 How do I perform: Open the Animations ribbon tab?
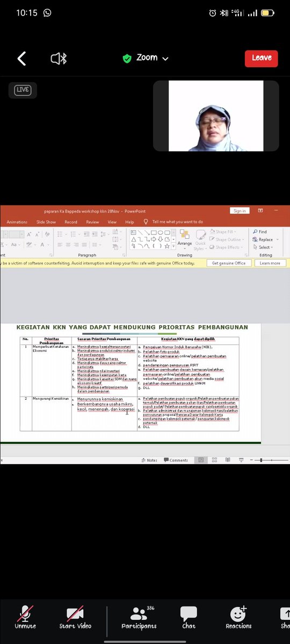click(17, 222)
